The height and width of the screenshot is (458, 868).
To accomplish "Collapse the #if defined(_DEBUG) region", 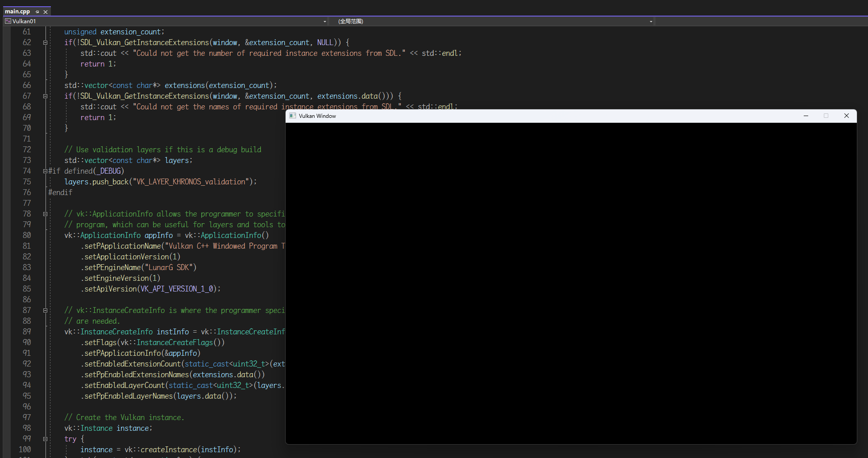I will point(45,171).
